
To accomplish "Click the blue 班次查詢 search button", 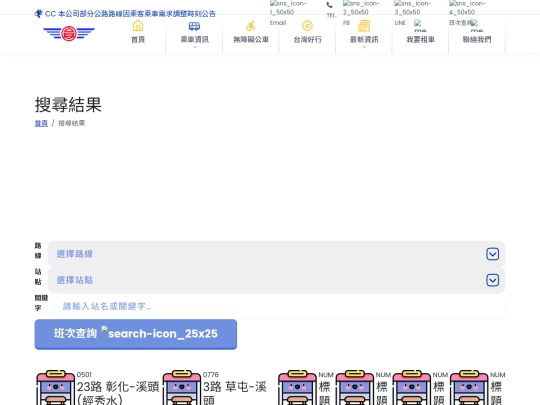I will (x=136, y=334).
